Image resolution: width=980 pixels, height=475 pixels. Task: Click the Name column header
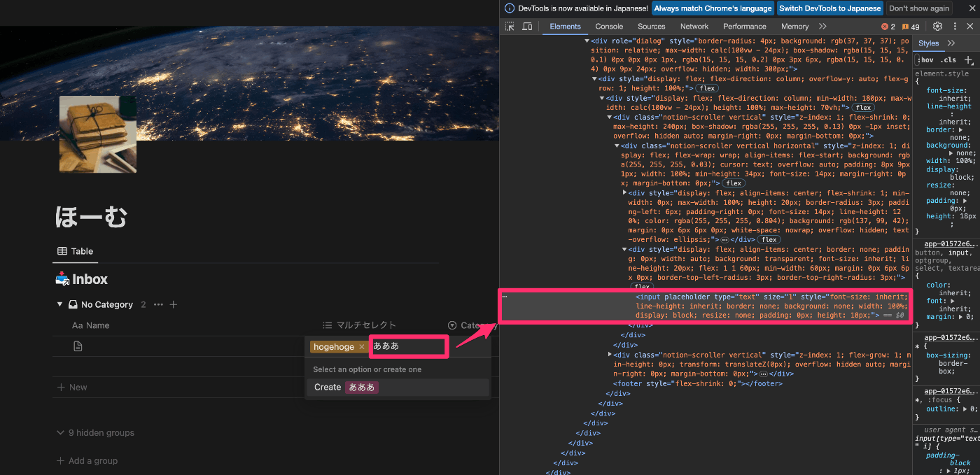click(x=91, y=325)
